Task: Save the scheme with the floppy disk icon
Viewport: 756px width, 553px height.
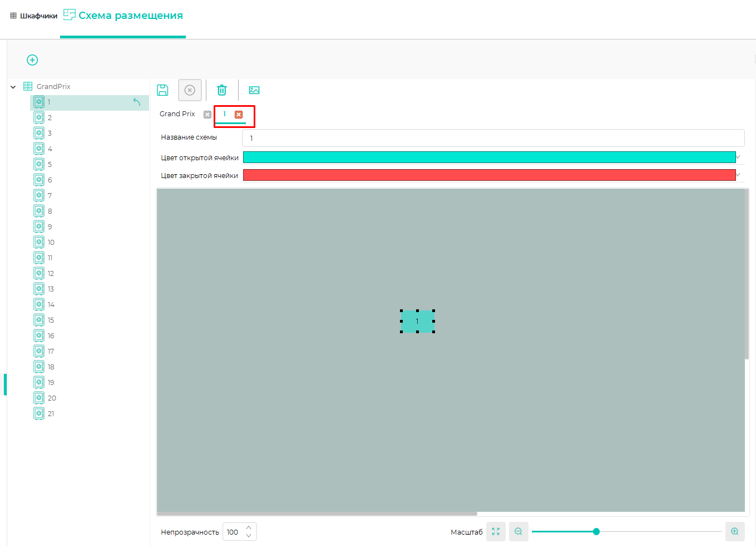Action: coord(162,90)
